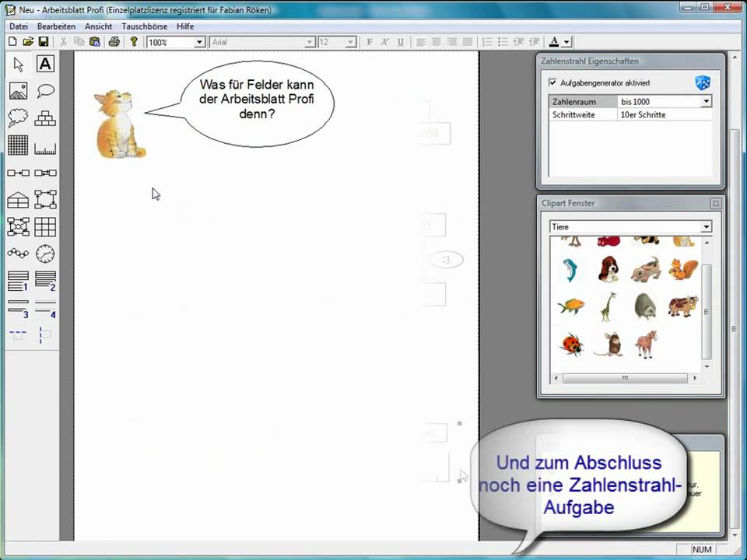The height and width of the screenshot is (560, 747).
Task: Expand the Zahlenraum 'bis 1000' dropdown
Action: (x=706, y=101)
